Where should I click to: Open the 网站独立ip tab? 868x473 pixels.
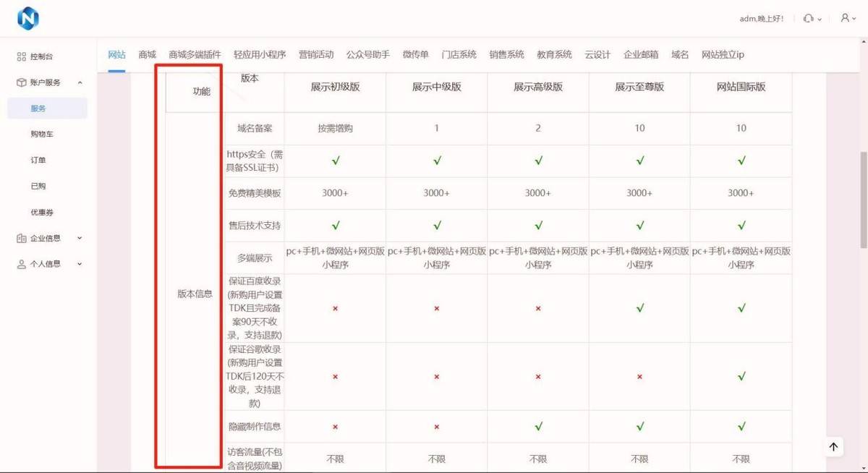coord(723,54)
